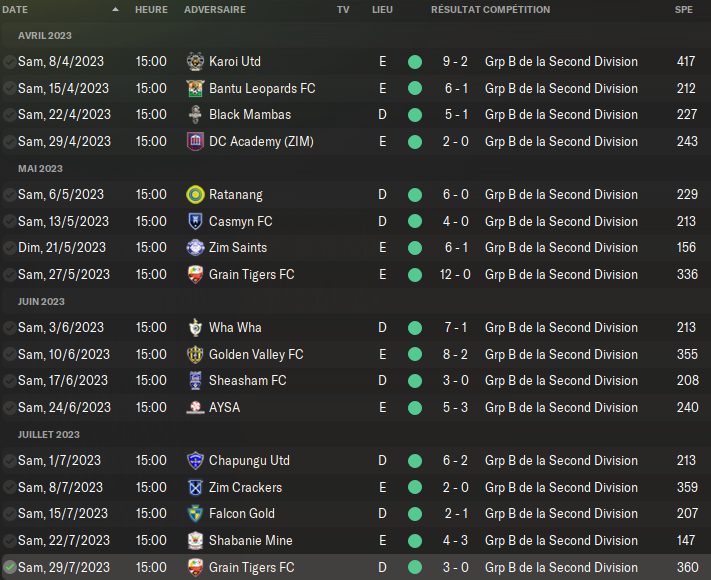Screen dimensions: 711x580
Task: Click the Falcon Gold crest icon
Action: pyautogui.click(x=195, y=514)
